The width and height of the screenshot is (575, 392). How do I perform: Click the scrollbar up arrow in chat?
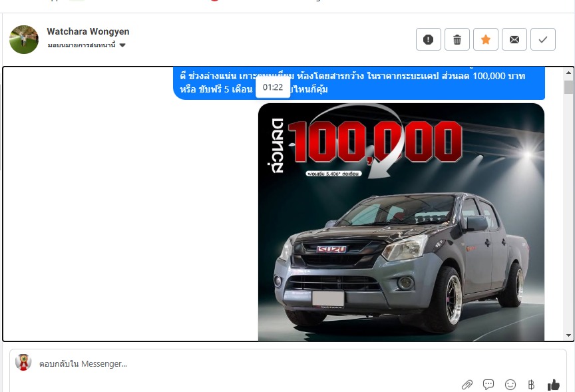(x=568, y=73)
